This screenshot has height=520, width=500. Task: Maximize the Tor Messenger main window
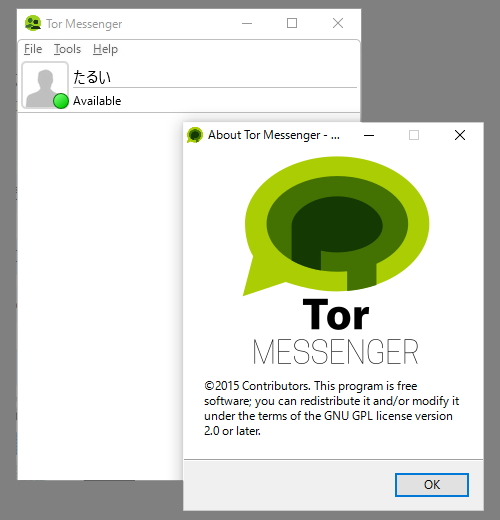pyautogui.click(x=292, y=23)
